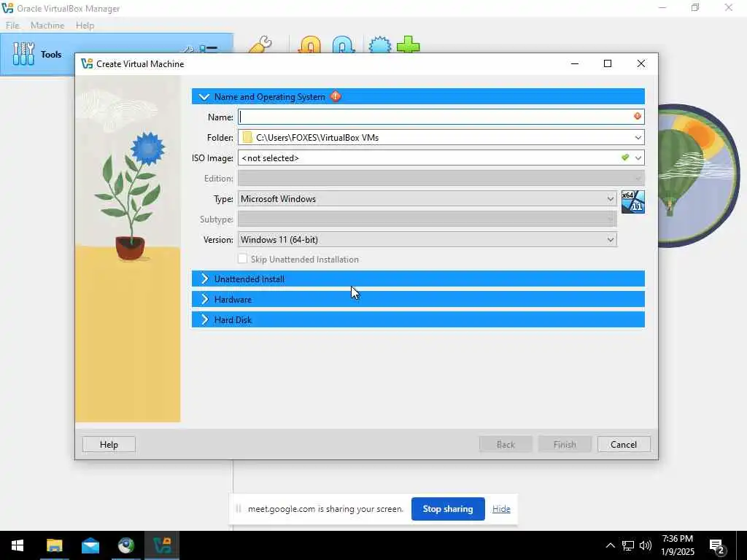Image resolution: width=747 pixels, height=560 pixels.
Task: Click the warning icon in section header
Action: click(x=336, y=96)
